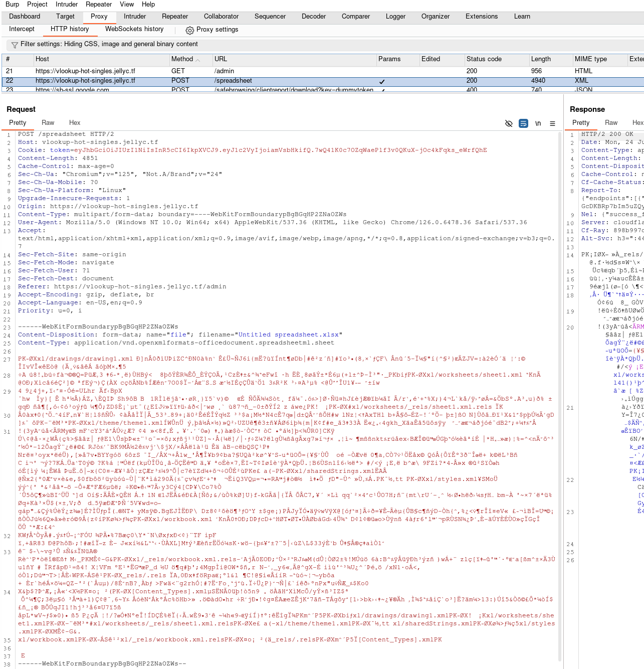Open the Request hamburger options menu

click(552, 123)
